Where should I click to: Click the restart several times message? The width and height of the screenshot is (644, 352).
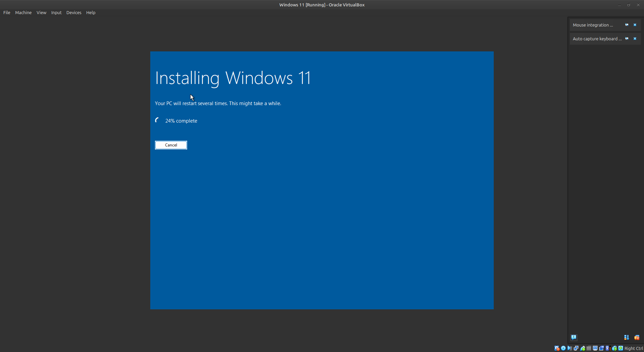(x=218, y=103)
